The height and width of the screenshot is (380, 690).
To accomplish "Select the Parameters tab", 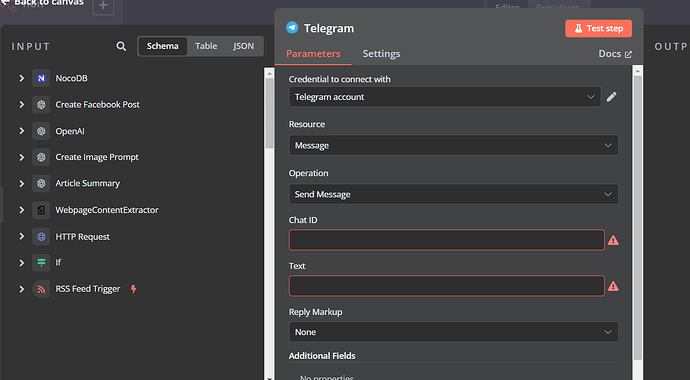I will (313, 54).
